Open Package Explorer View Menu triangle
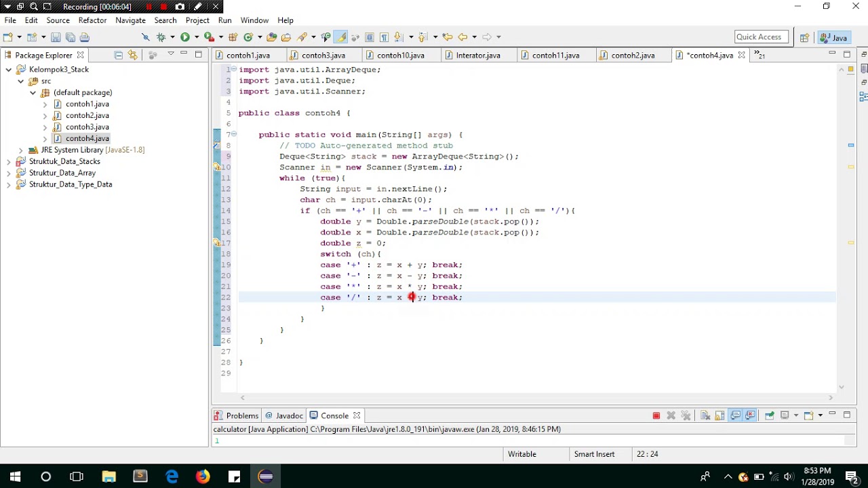Viewport: 868px width, 488px height. coord(171,55)
